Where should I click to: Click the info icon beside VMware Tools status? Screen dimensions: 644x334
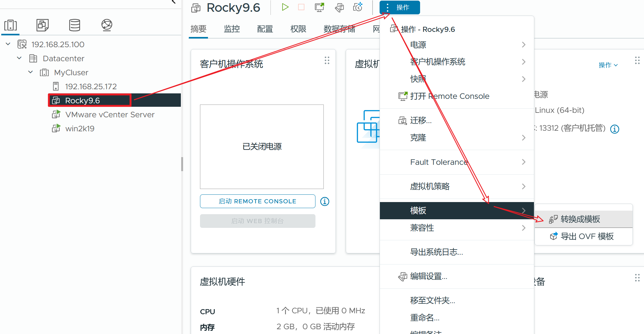point(615,129)
